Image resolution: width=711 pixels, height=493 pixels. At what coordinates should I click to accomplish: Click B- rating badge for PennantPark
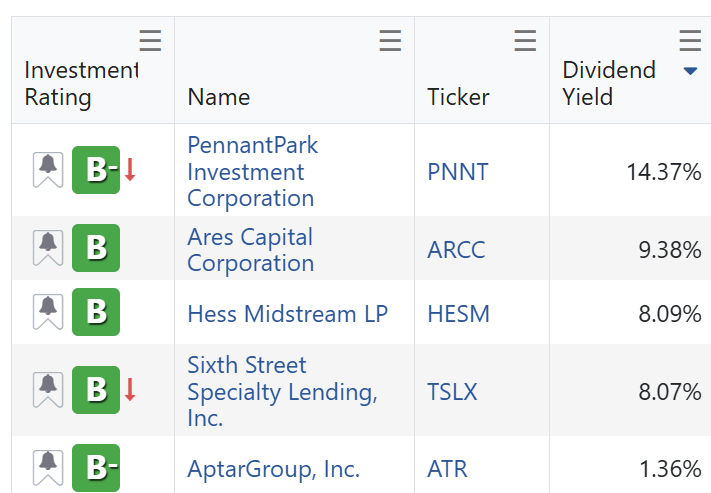pyautogui.click(x=96, y=170)
